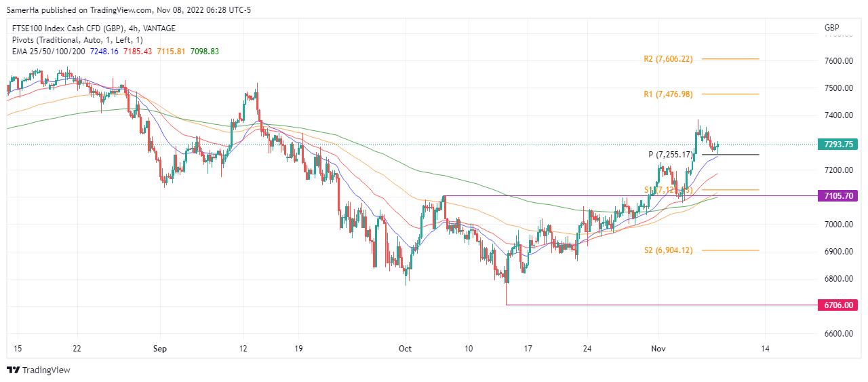Click the Oct label on the time axis
The image size is (868, 382).
(x=405, y=349)
